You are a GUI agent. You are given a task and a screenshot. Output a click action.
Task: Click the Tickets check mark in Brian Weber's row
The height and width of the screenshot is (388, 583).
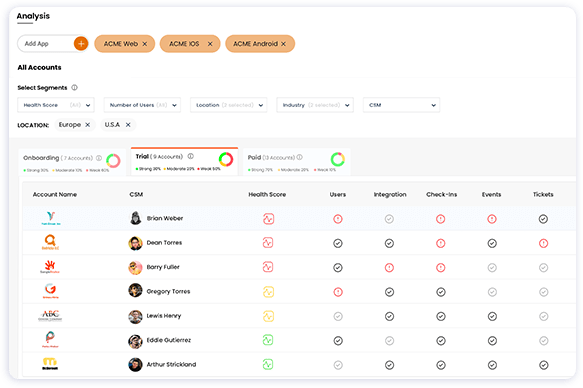[x=543, y=219]
